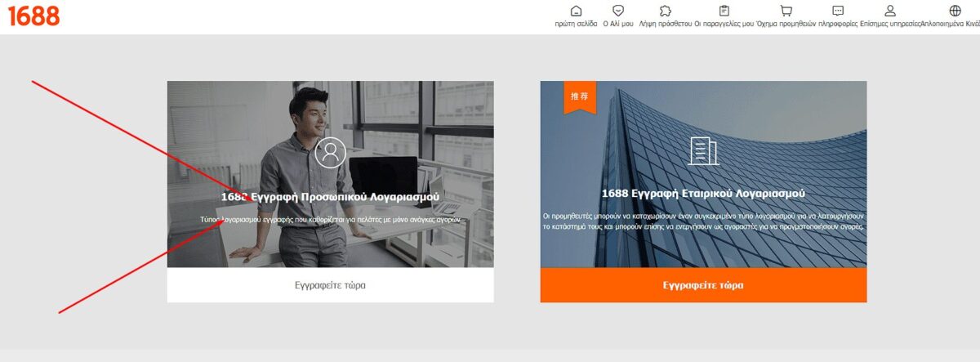Open "Επίσημες υπηρεσίες" menu item
Screen dimensions: 980x362
[x=890, y=25]
